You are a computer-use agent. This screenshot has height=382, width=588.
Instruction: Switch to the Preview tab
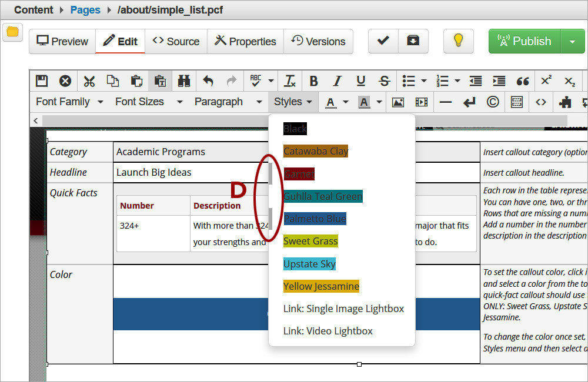[62, 41]
